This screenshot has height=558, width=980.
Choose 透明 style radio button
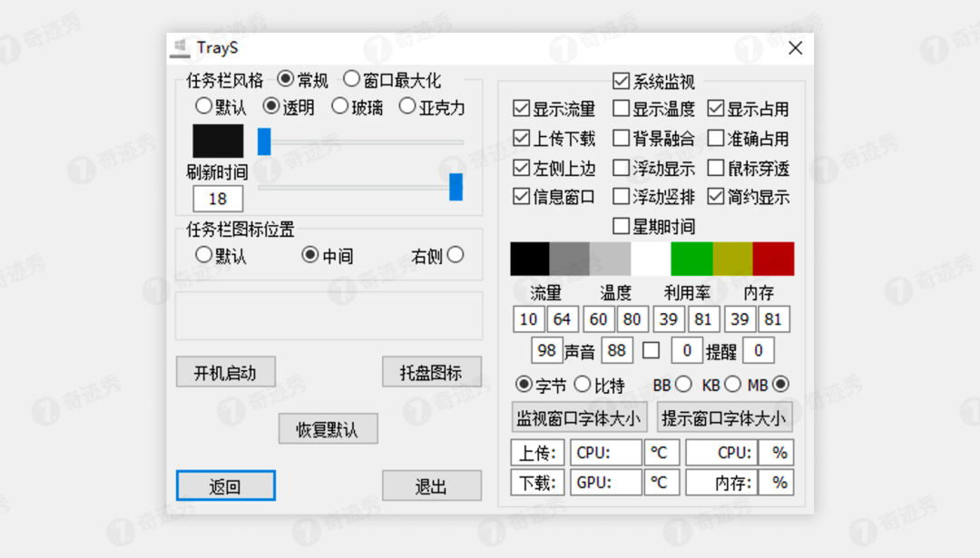(x=270, y=105)
